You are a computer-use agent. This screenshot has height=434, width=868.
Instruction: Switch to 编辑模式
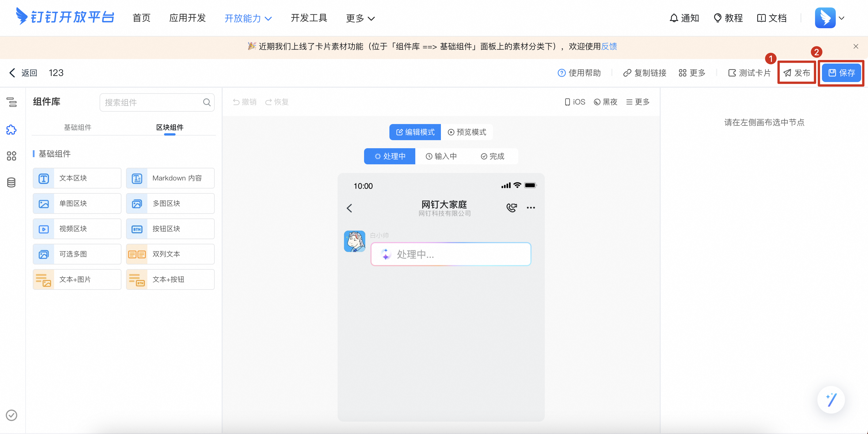pos(415,132)
